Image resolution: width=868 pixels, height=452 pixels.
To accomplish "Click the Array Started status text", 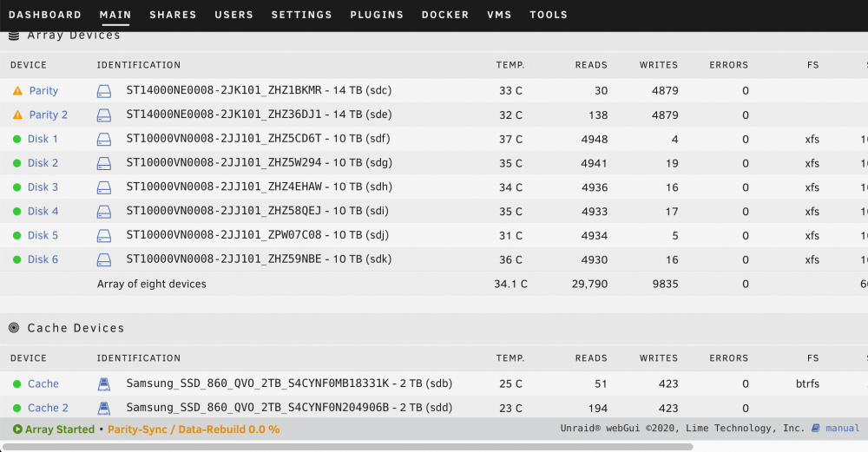I will pos(60,429).
